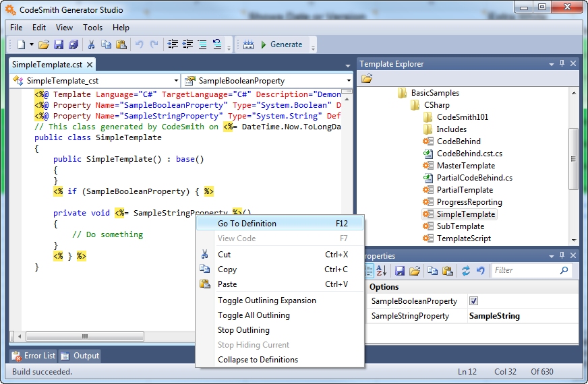Select the SubTemplate item
Screen dimensions: 588x384
point(460,226)
